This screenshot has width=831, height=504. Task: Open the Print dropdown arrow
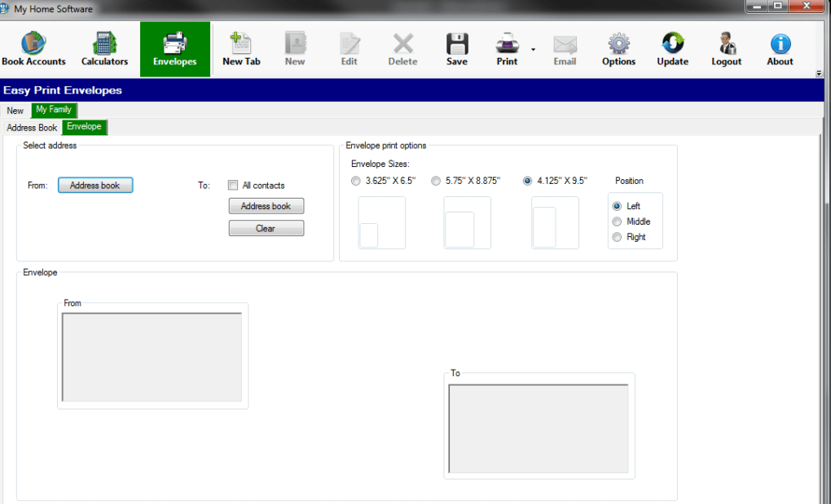pyautogui.click(x=531, y=50)
